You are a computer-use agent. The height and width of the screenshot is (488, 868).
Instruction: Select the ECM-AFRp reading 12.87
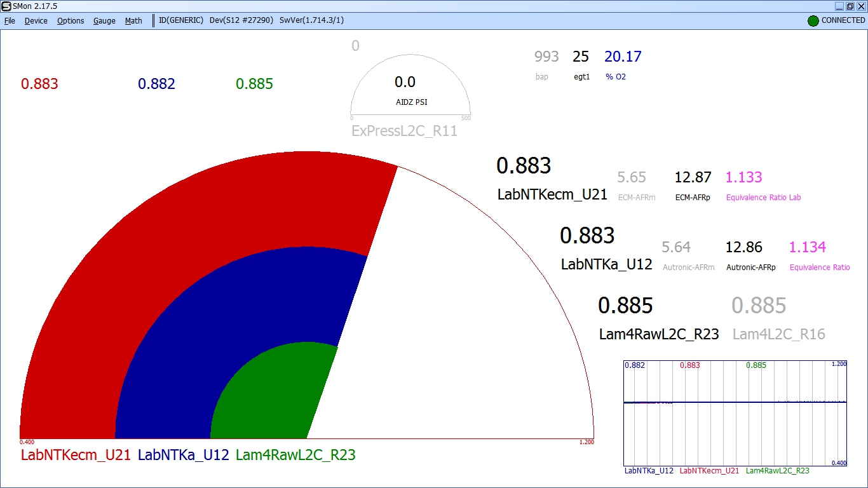(693, 177)
